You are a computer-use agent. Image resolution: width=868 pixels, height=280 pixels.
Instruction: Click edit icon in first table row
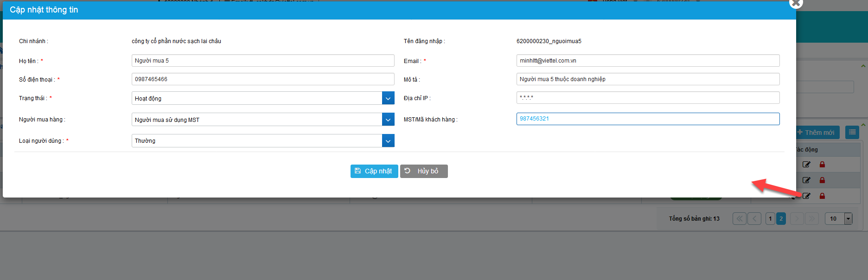pyautogui.click(x=806, y=165)
